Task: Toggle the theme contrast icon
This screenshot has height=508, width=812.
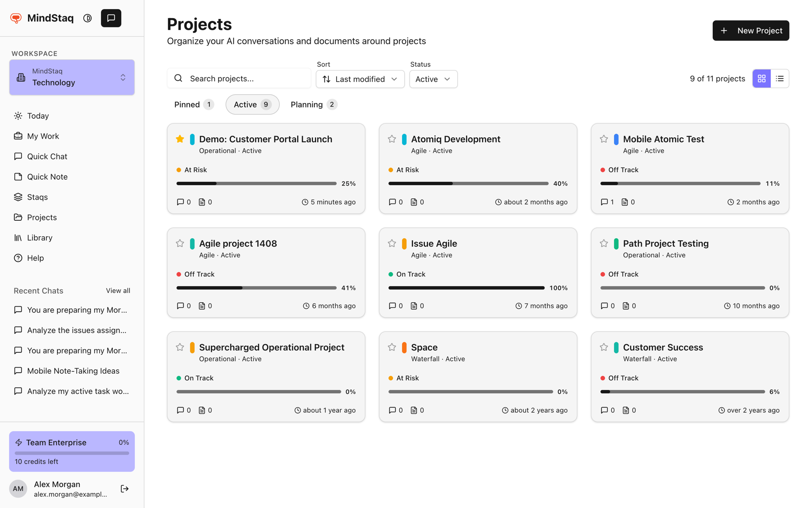Action: tap(88, 18)
